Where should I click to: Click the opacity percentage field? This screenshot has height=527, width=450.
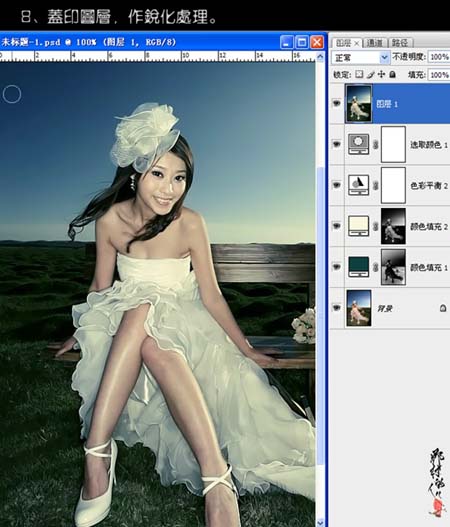pos(439,57)
